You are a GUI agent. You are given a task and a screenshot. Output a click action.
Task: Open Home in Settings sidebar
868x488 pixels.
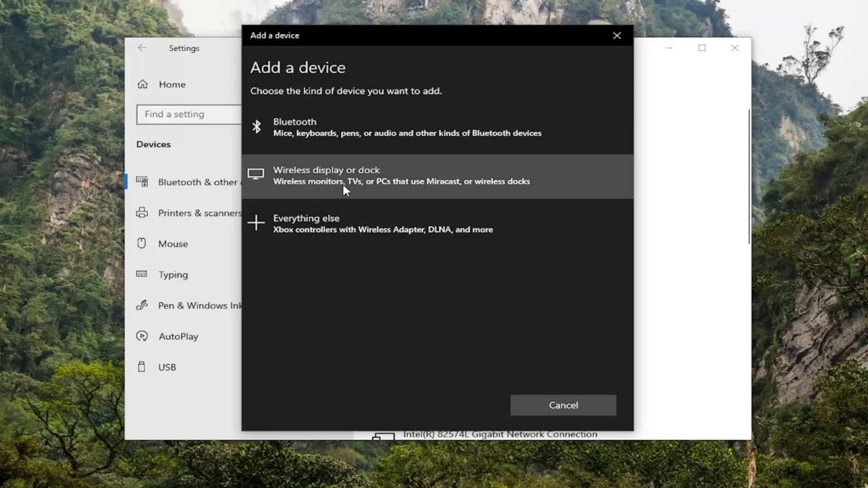(172, 84)
